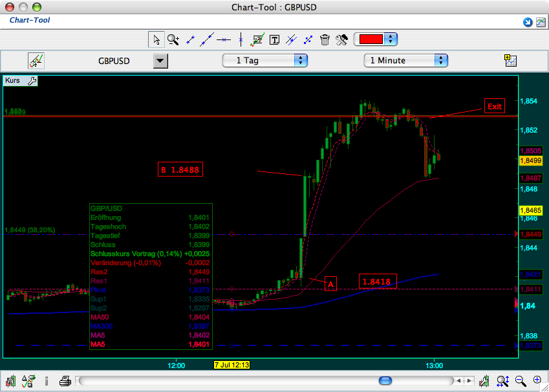Screen dimensions: 549x392
Task: Click the info icon in bottom bar
Action: tap(47, 380)
